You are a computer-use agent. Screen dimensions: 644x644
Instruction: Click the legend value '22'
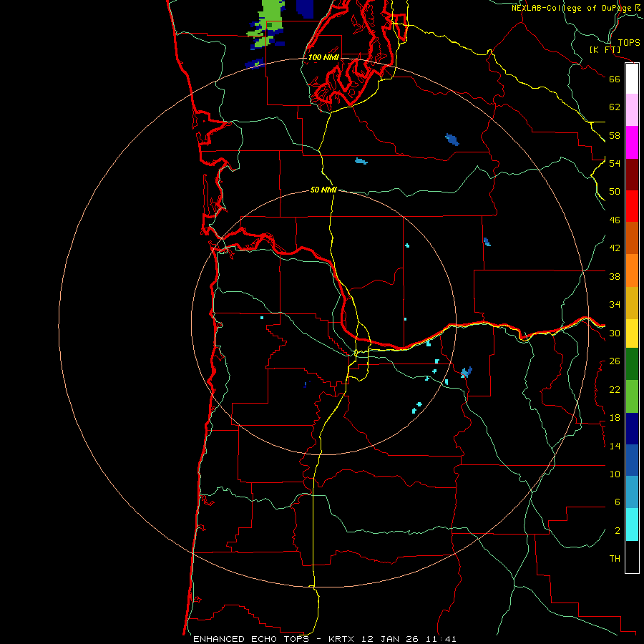tap(615, 389)
